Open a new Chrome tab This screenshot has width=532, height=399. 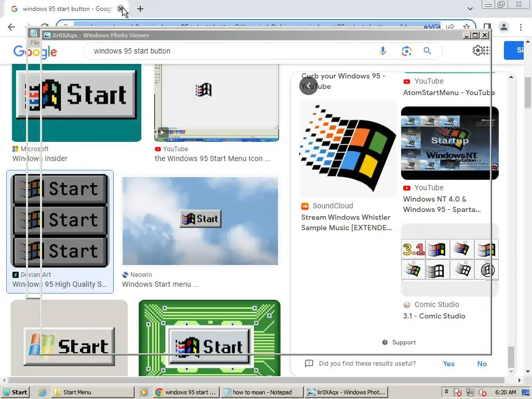[x=140, y=9]
